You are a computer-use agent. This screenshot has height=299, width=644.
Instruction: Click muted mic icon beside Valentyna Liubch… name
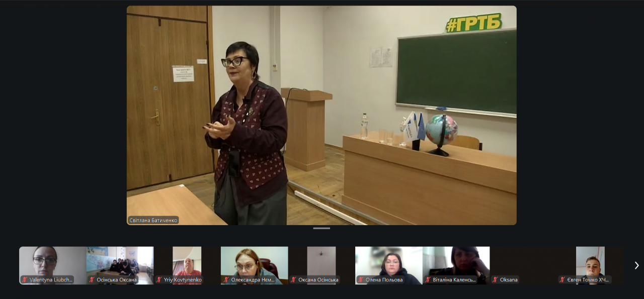tap(25, 280)
